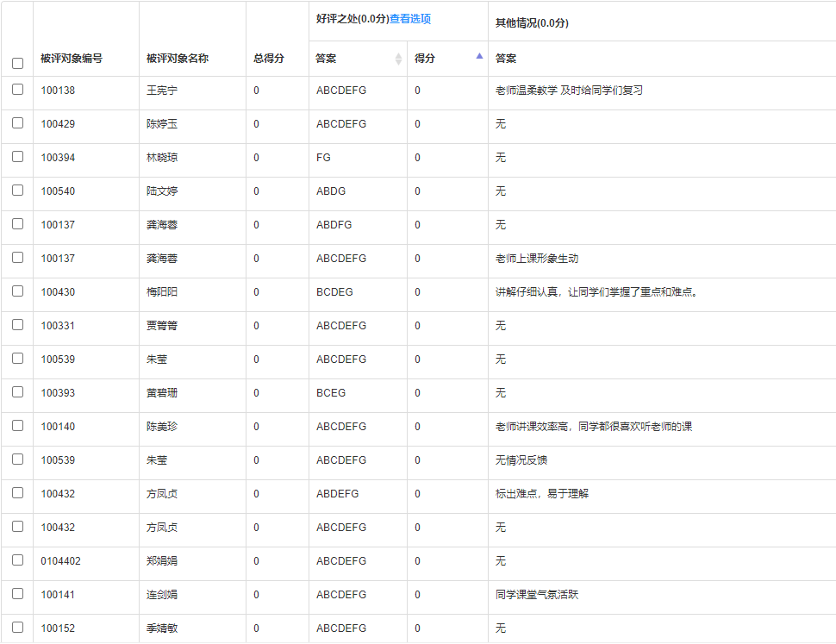Check the row for 梅阳阳 (100430)
This screenshot has width=836, height=644.
click(17, 291)
